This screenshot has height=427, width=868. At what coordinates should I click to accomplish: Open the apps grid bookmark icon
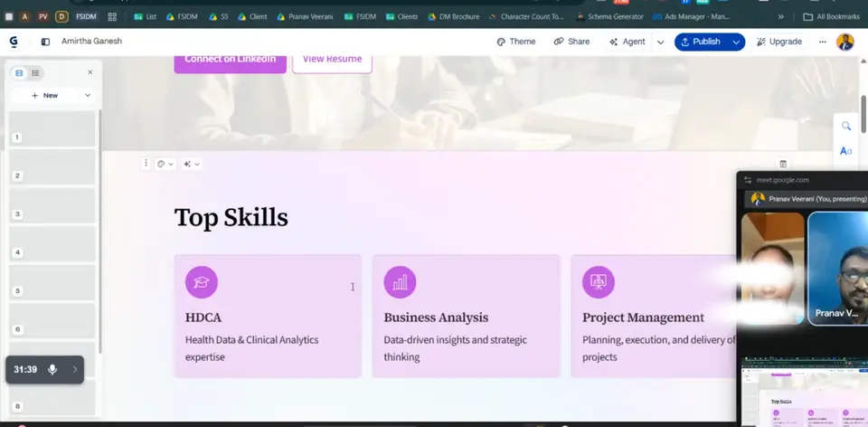coord(112,16)
